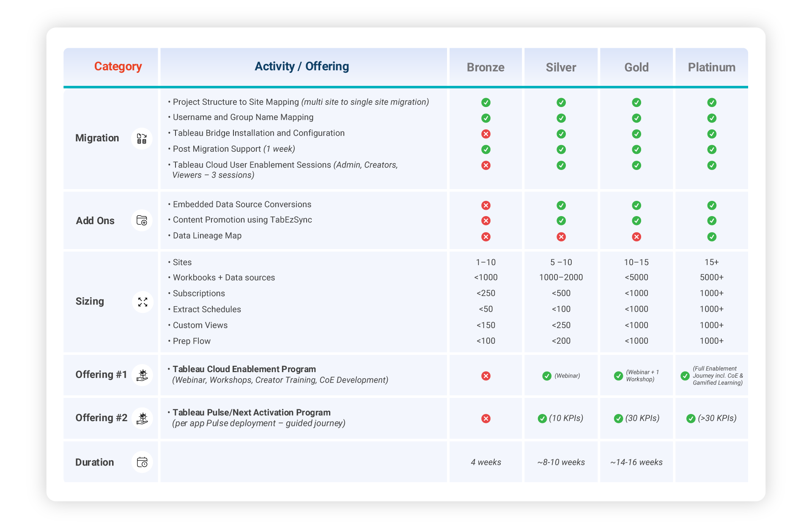Click Project Structure to Site Mapping item
812x529 pixels.
point(299,102)
